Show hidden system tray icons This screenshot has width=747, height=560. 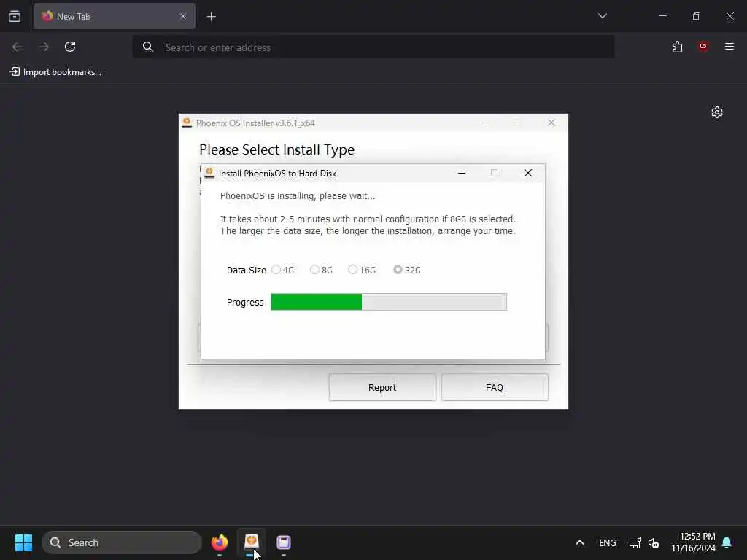[580, 542]
